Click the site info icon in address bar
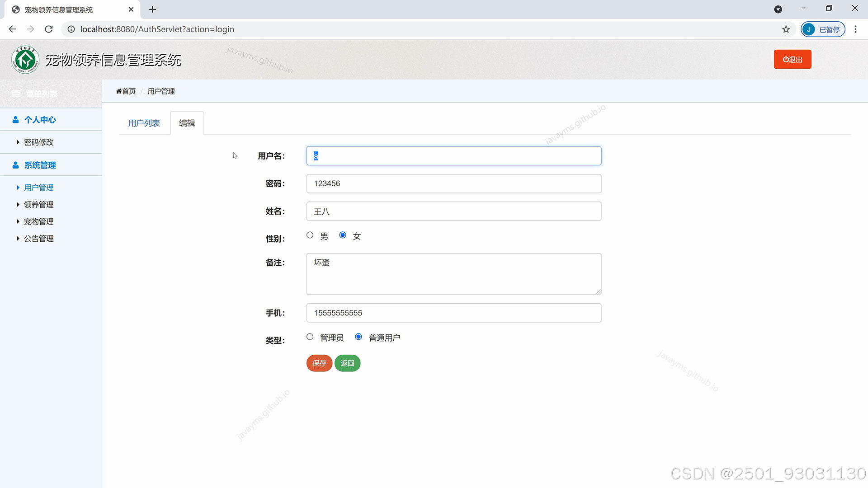The image size is (868, 488). [x=71, y=29]
